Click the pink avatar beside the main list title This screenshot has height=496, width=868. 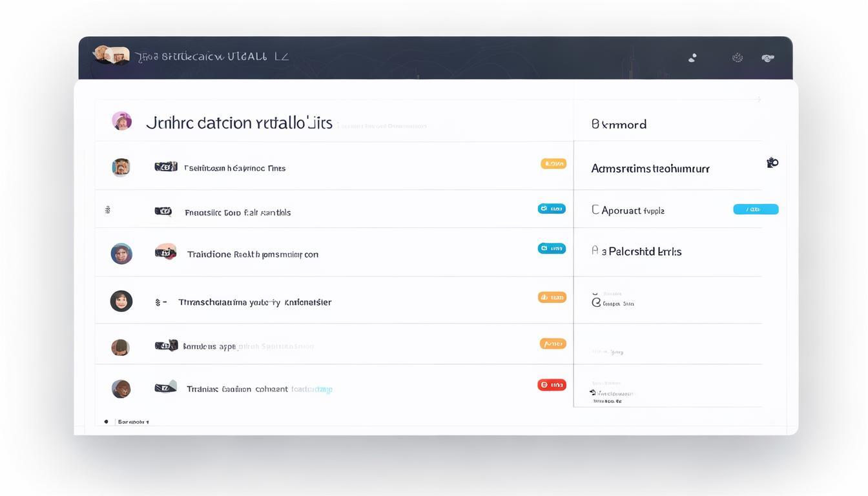[121, 121]
